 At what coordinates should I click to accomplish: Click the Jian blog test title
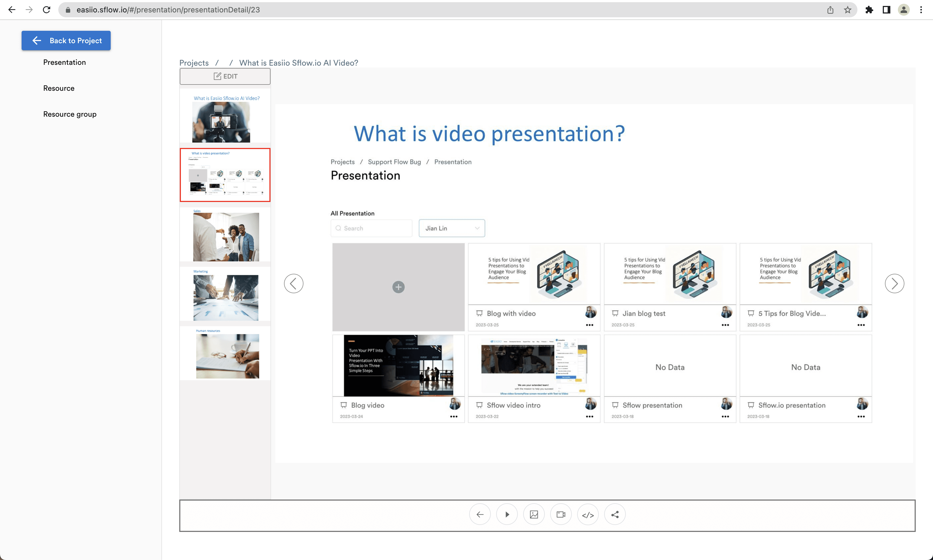(x=644, y=313)
